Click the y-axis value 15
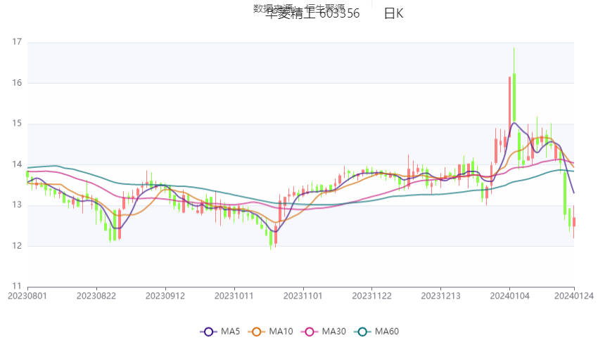Screen dimensions: 598x364 (17, 124)
